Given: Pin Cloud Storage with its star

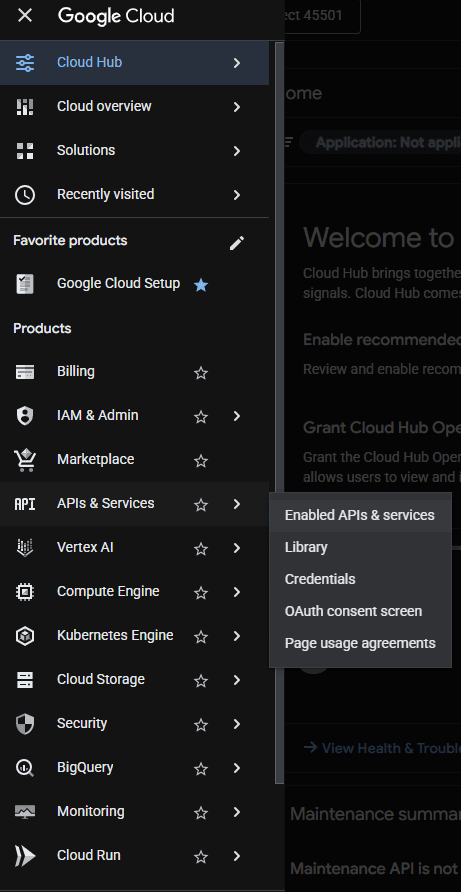Looking at the screenshot, I should (x=201, y=680).
